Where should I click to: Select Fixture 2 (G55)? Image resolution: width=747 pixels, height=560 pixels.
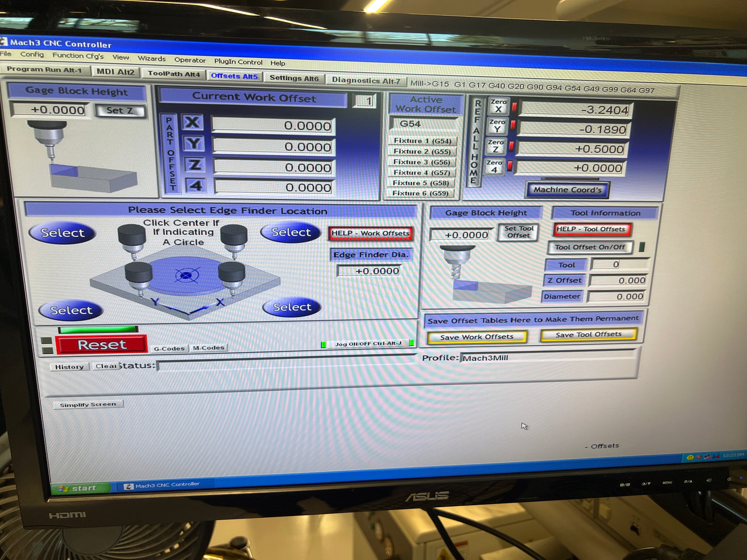click(422, 151)
